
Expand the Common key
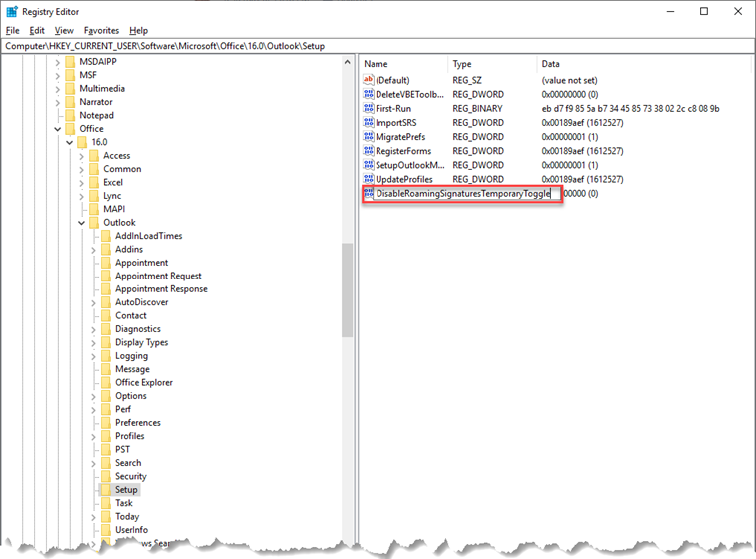pos(82,169)
